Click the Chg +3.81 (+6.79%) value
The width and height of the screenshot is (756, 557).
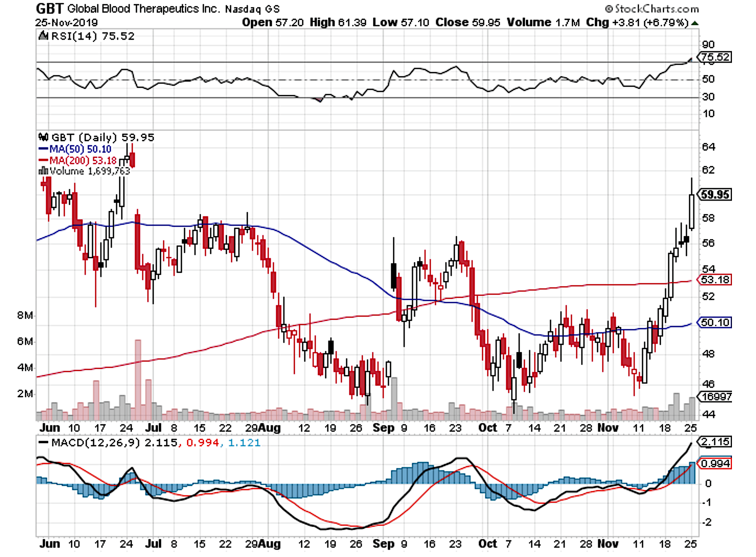click(x=637, y=22)
